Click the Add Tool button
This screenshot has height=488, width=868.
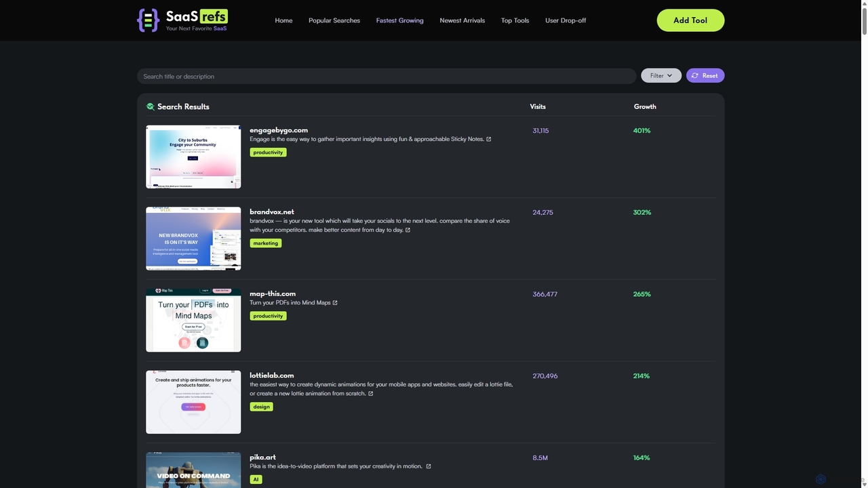click(690, 20)
